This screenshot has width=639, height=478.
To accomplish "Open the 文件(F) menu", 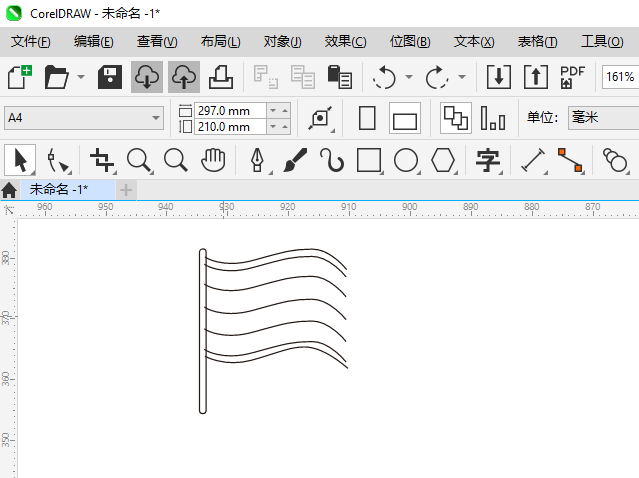I will coord(31,42).
